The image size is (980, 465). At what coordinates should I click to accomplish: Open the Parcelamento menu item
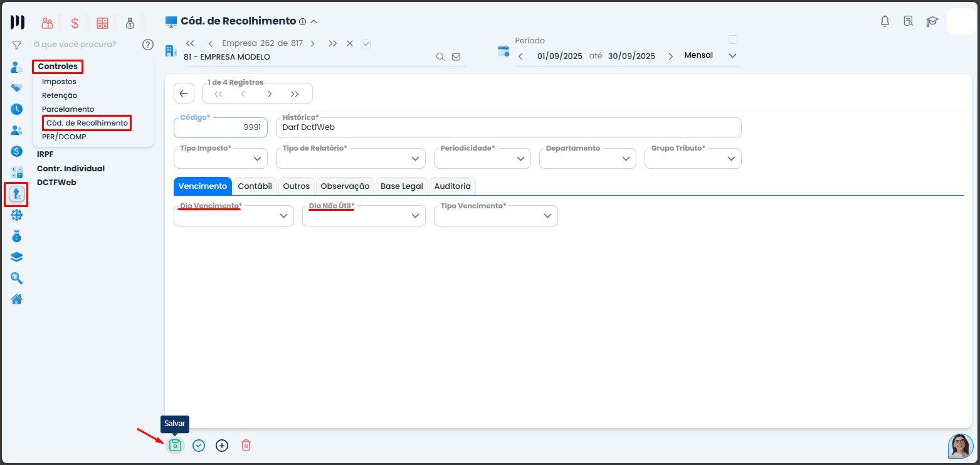[68, 109]
